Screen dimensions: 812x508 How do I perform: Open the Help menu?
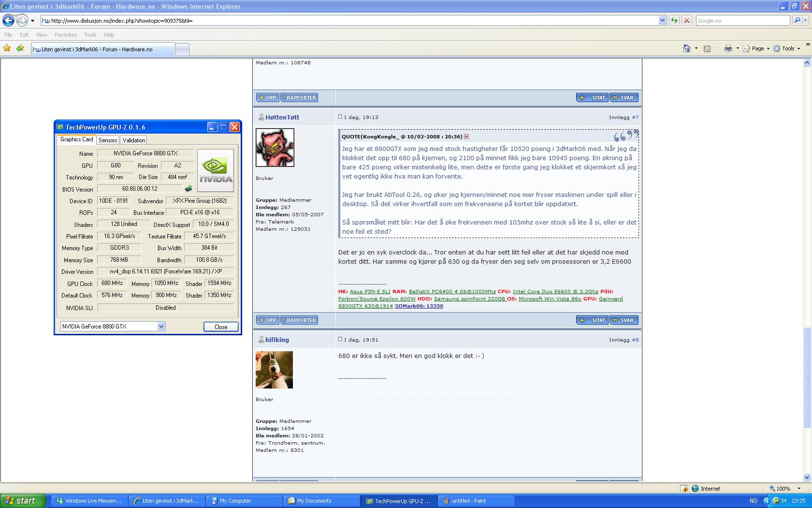point(109,35)
